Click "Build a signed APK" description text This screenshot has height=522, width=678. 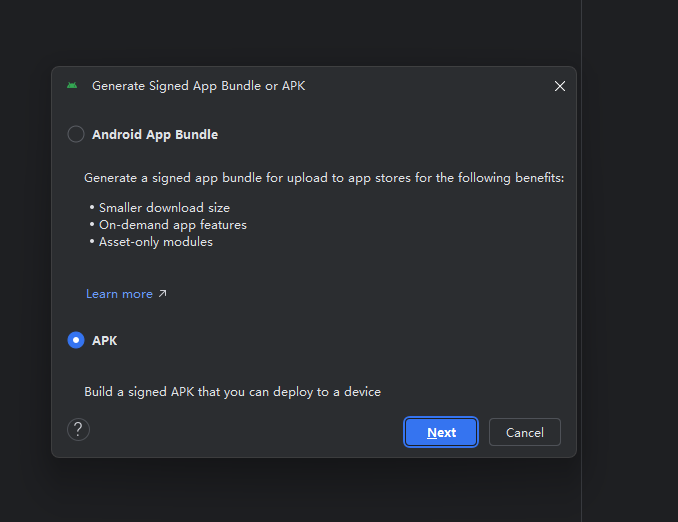click(232, 392)
